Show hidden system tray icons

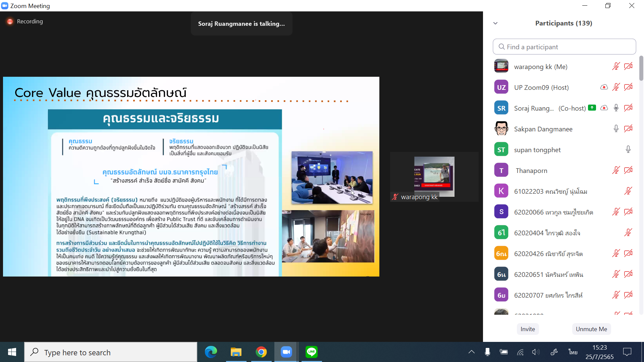tap(471, 352)
